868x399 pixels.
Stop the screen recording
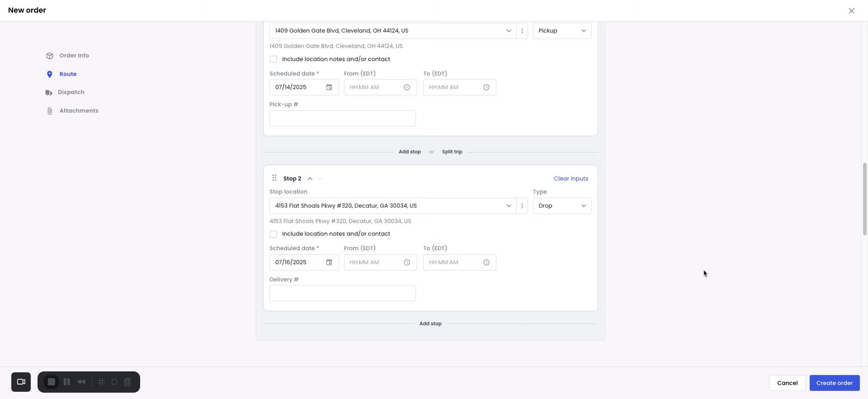(x=52, y=382)
